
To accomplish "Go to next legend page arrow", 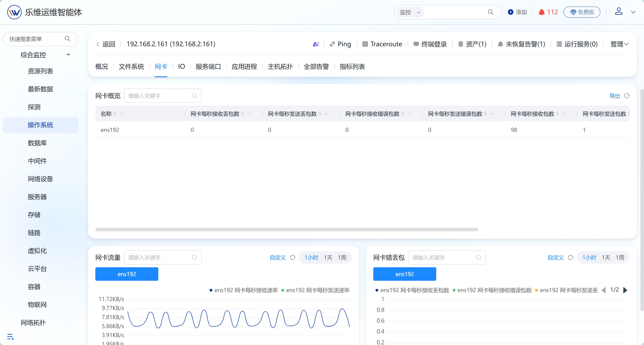I will click(x=625, y=290).
